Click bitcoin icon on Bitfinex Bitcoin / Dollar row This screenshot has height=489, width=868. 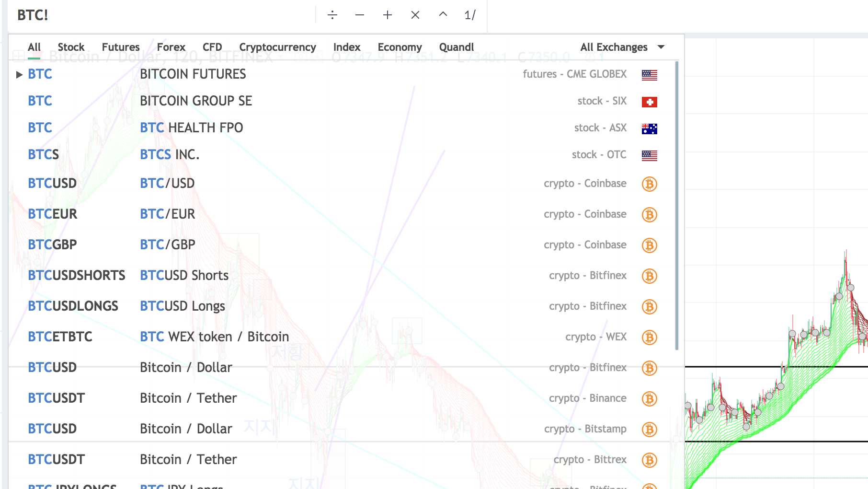(x=650, y=368)
